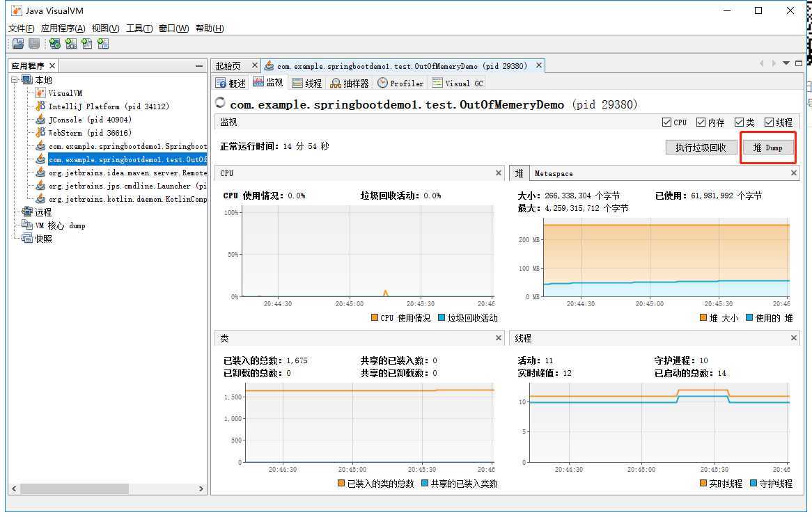Open the 工具 menu
The image size is (812, 517).
[x=139, y=28]
